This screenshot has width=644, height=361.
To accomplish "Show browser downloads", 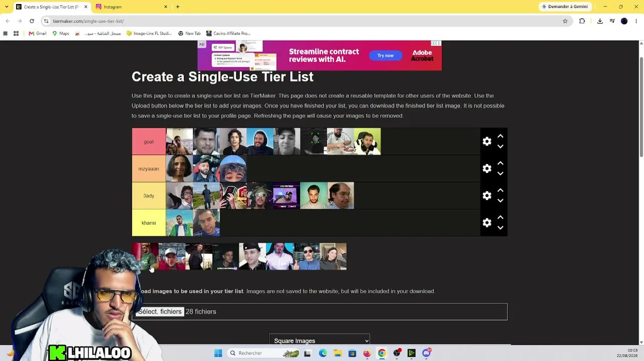I will tap(600, 21).
